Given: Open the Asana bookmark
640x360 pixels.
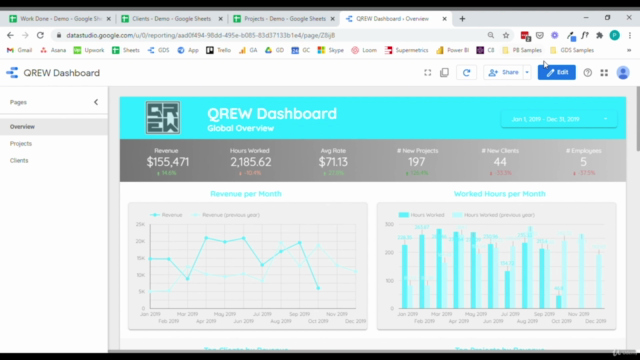Looking at the screenshot, I should [x=53, y=50].
